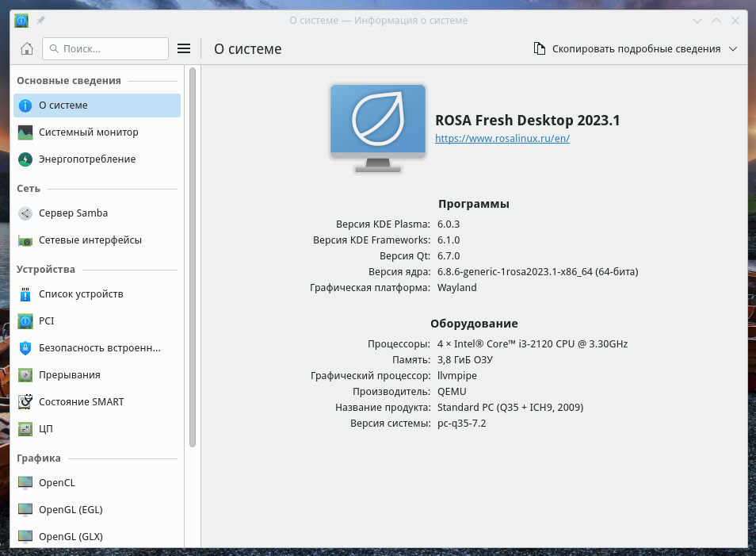Viewport: 756px width, 556px height.
Task: Focus the Поиск search field
Action: (105, 48)
